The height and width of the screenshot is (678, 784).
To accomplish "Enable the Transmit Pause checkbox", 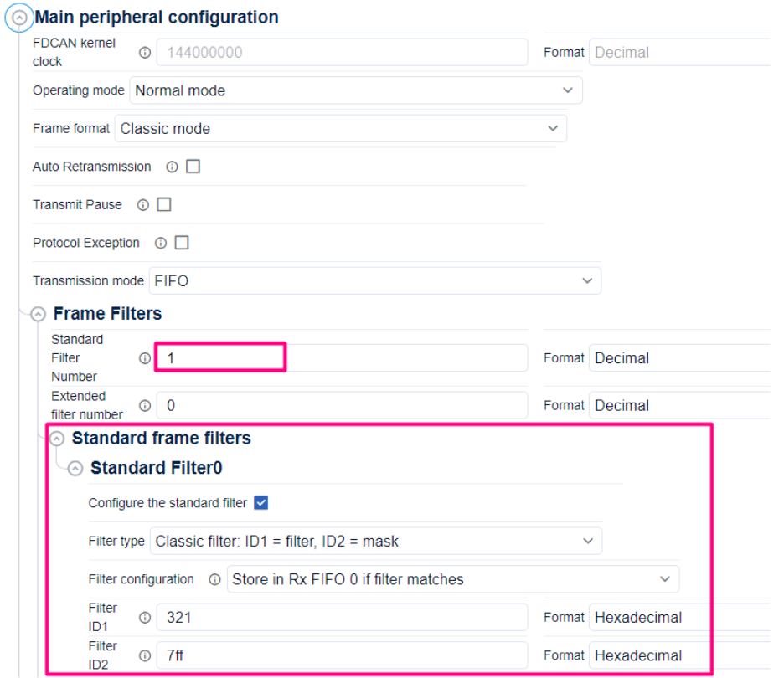I will click(x=164, y=205).
